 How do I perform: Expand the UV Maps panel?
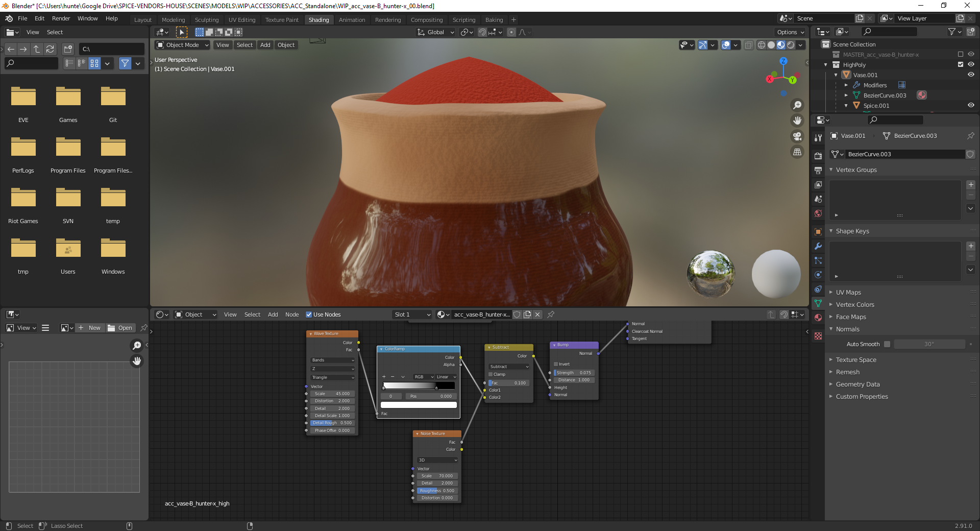tap(848, 293)
